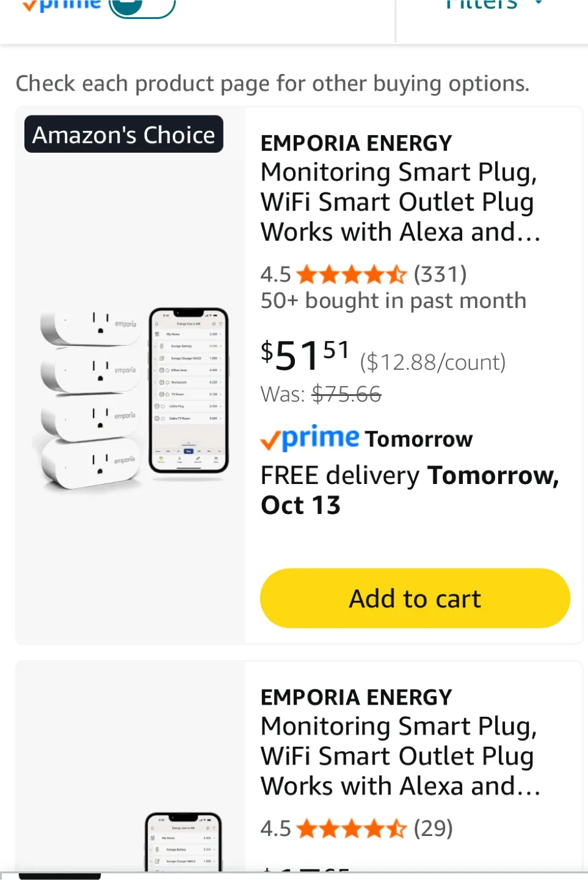Open the 29 reviews link
Screen dimensions: 588x880
tap(434, 829)
